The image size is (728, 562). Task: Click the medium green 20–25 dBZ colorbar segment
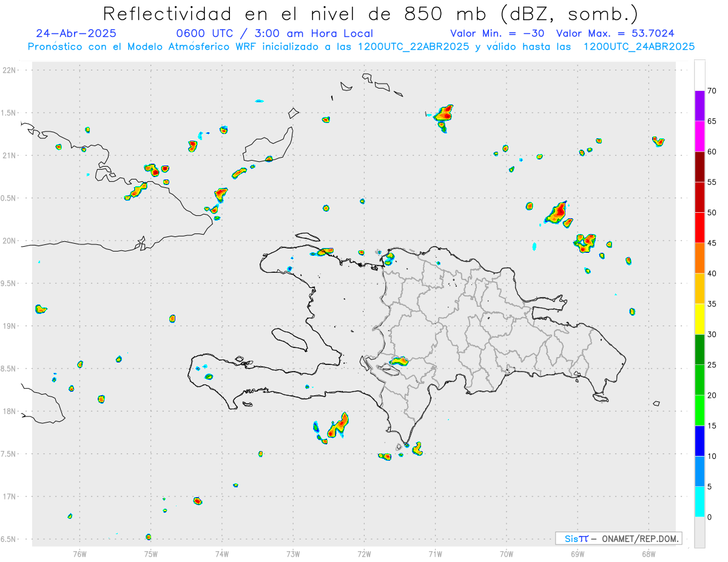(699, 380)
